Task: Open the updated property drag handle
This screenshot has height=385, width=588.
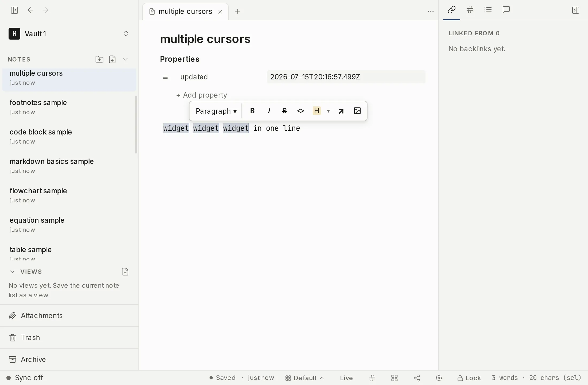Action: [x=165, y=77]
